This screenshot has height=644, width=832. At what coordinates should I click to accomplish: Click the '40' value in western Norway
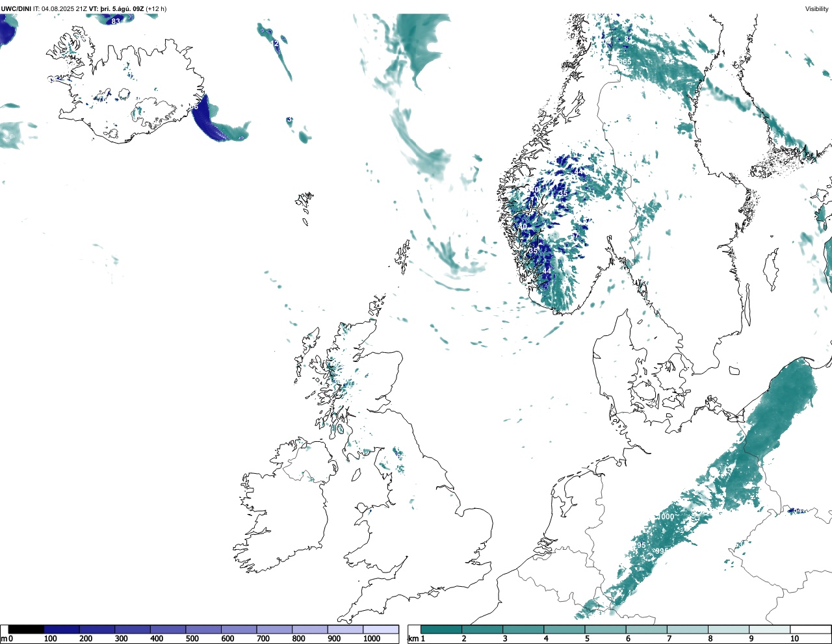(523, 227)
